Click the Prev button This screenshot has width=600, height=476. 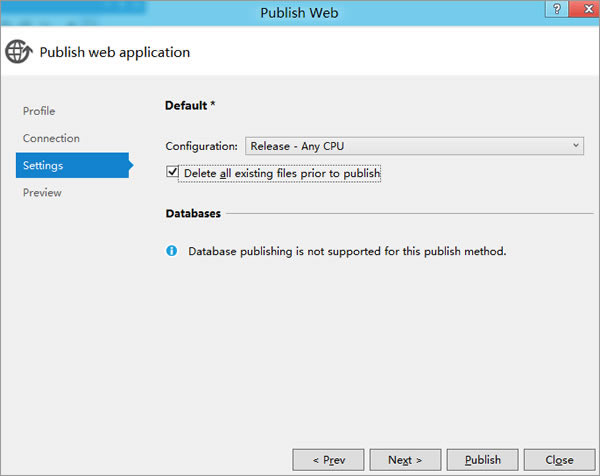[328, 460]
